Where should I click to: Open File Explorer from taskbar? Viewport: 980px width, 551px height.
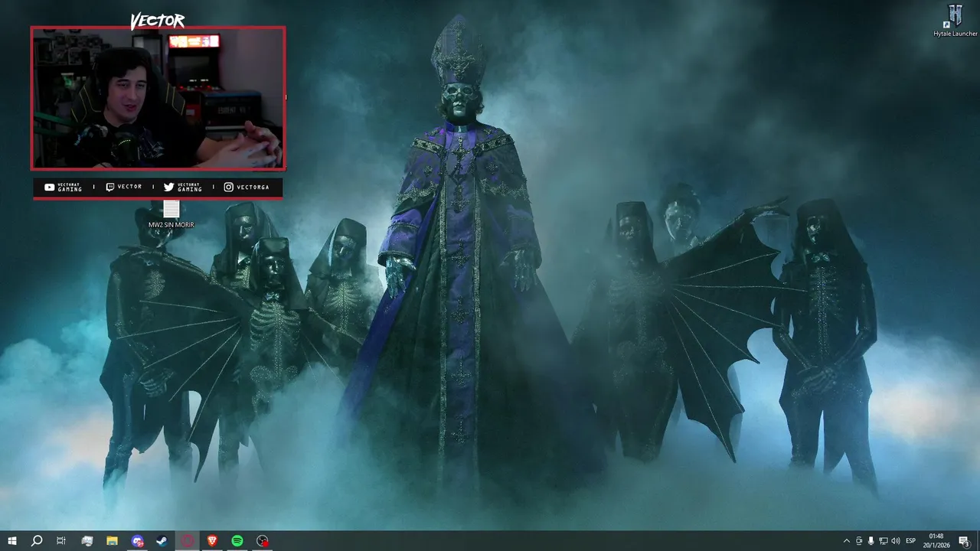(112, 541)
